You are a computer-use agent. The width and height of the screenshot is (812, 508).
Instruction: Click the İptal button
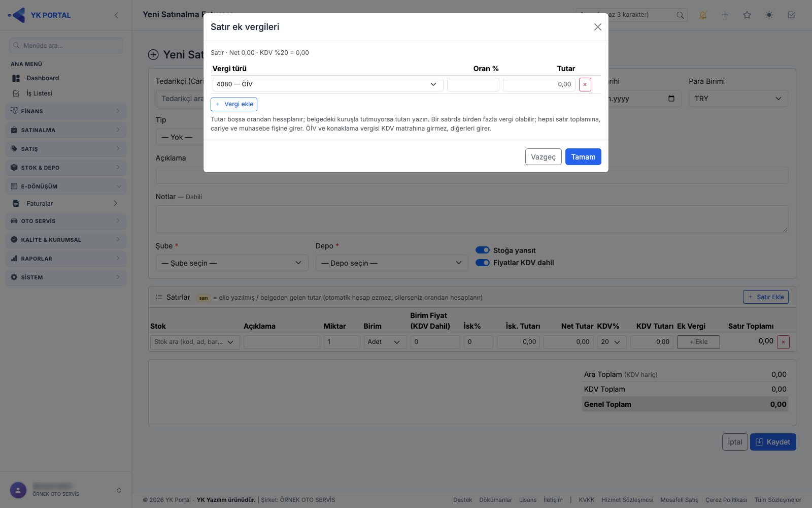tap(735, 442)
